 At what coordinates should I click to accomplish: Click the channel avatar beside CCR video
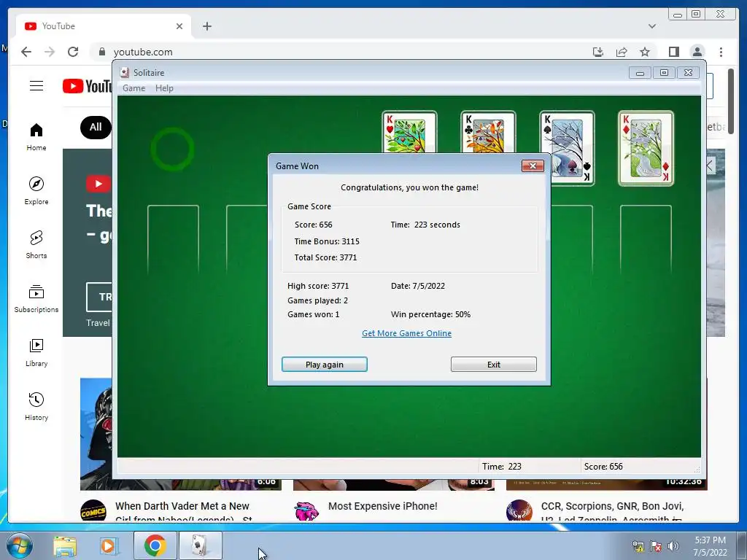pyautogui.click(x=519, y=510)
